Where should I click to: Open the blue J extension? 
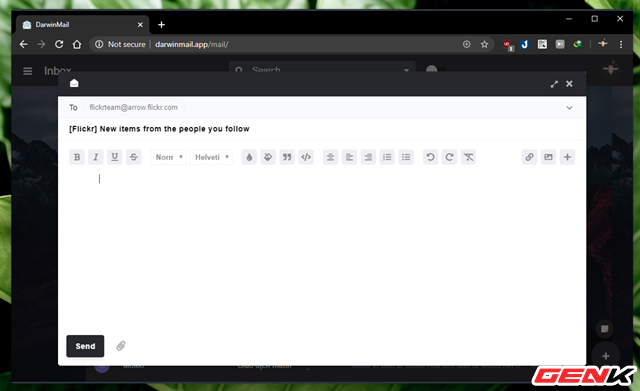(525, 44)
